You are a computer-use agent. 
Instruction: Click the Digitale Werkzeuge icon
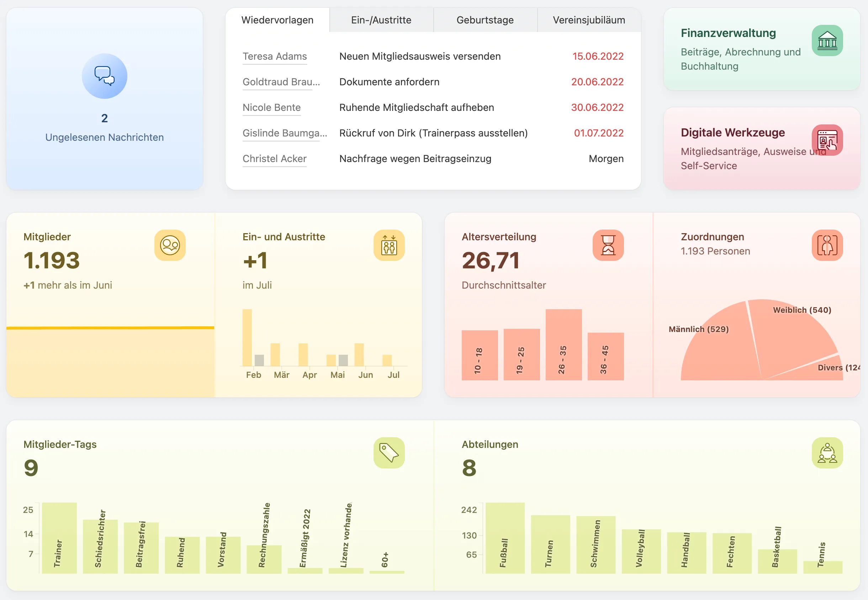pos(827,140)
